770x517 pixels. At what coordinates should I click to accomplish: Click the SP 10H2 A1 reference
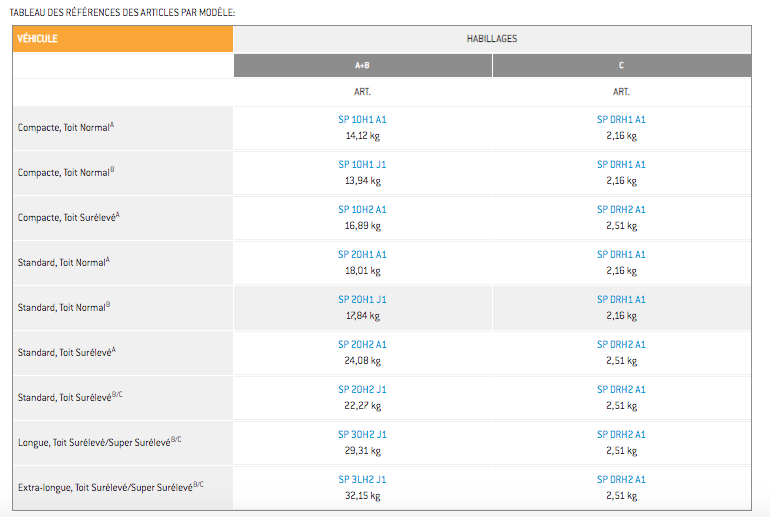coord(362,210)
